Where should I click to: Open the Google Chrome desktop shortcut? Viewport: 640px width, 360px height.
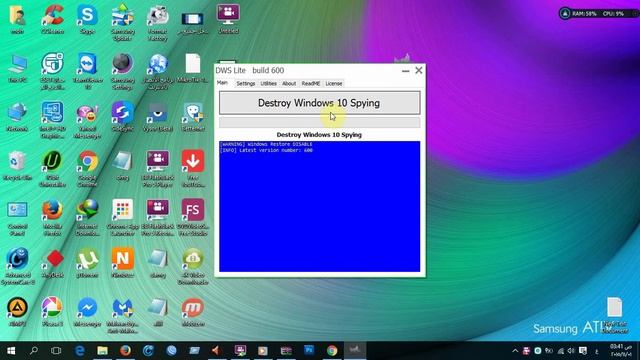[87, 169]
